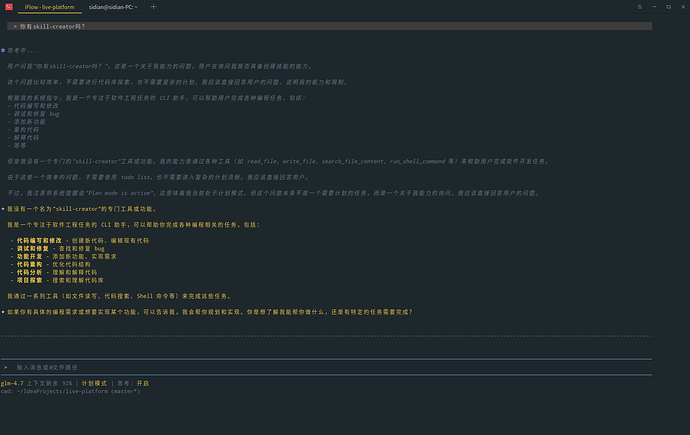Toggle 思考: 开启 thinking status

click(x=133, y=382)
